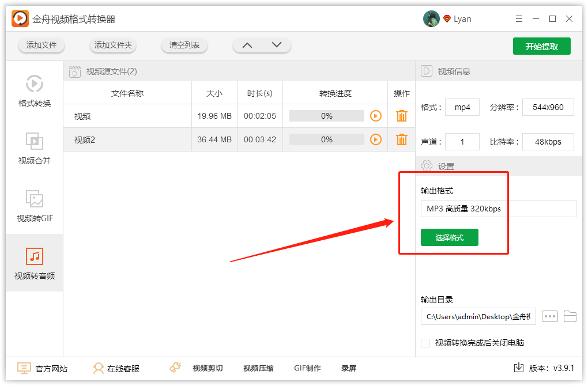Click the user avatar picture
This screenshot has width=588, height=386.
point(431,19)
